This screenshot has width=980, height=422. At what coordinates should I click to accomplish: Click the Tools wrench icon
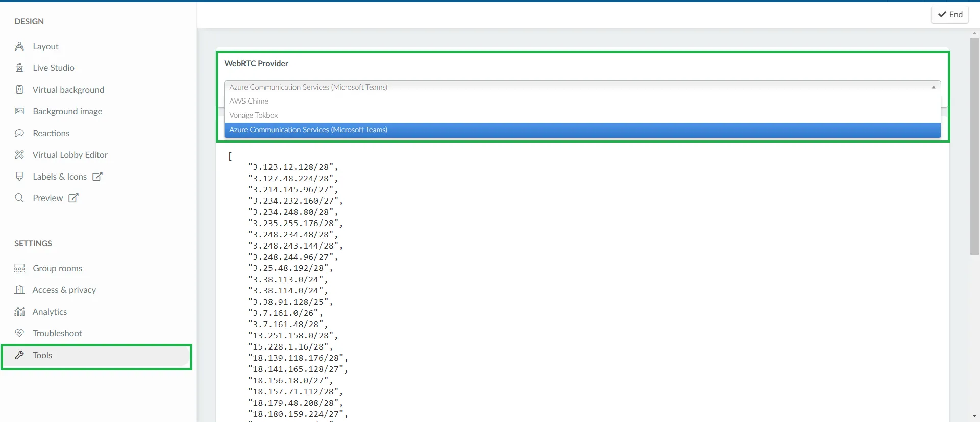point(19,355)
